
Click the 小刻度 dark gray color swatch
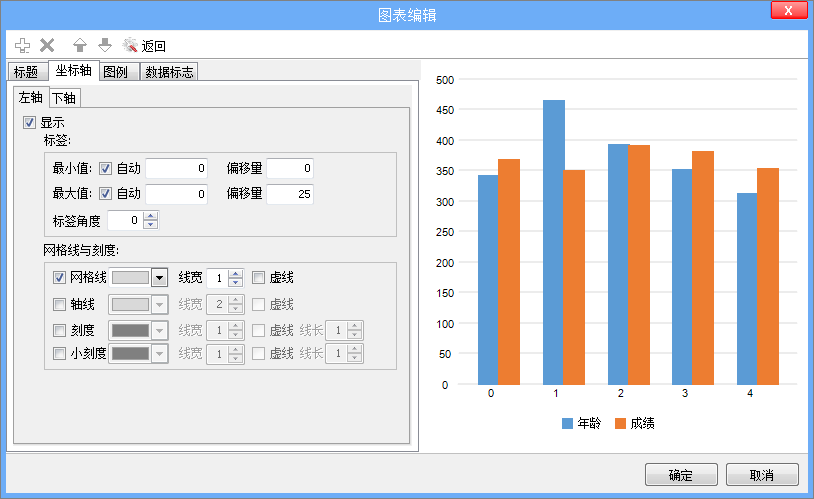[130, 354]
